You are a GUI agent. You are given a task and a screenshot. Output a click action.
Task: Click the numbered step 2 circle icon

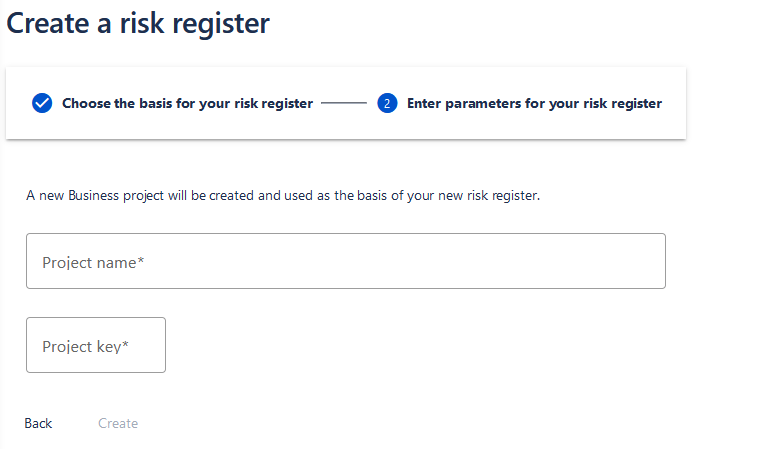point(387,103)
